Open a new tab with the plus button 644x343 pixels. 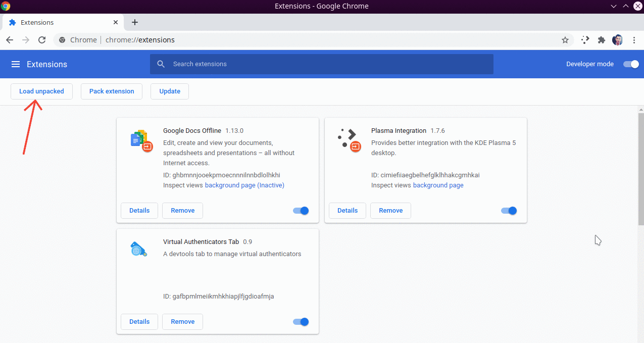pos(134,22)
